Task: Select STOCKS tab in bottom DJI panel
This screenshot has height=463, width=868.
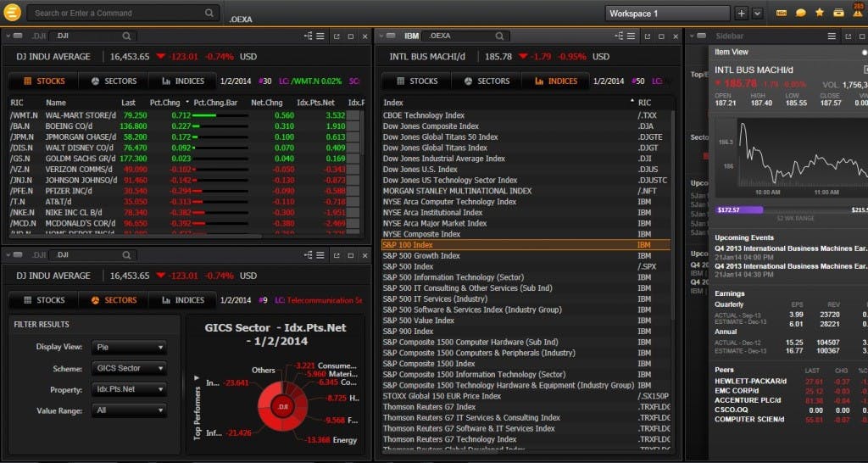Action: tap(44, 300)
